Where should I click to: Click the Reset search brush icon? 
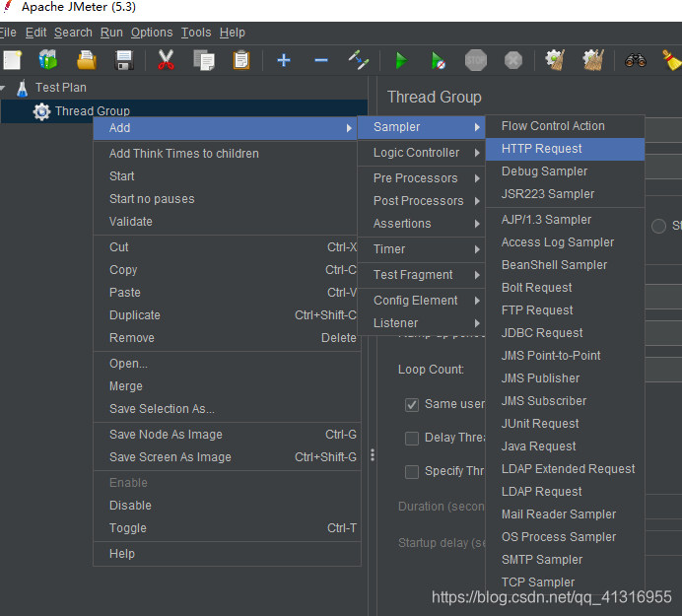coord(672,60)
